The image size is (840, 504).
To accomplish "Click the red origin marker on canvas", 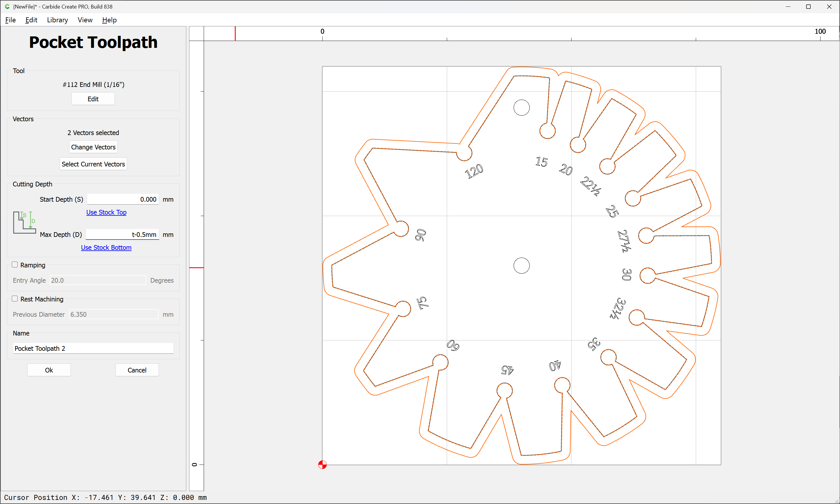I will pos(322,464).
